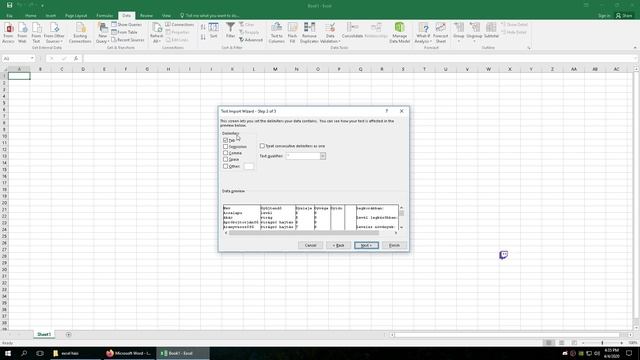Open the Text qualifier dropdown
The image size is (640, 360).
tap(322, 156)
